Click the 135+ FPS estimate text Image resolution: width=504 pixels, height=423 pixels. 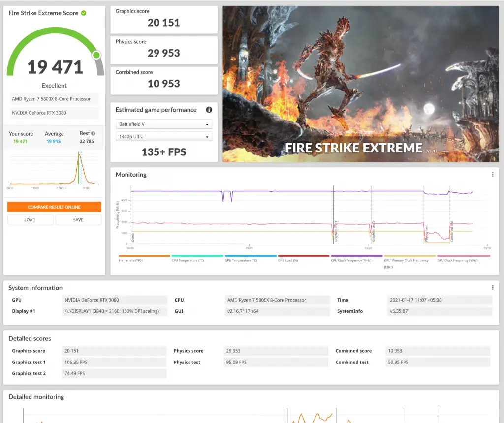point(163,152)
